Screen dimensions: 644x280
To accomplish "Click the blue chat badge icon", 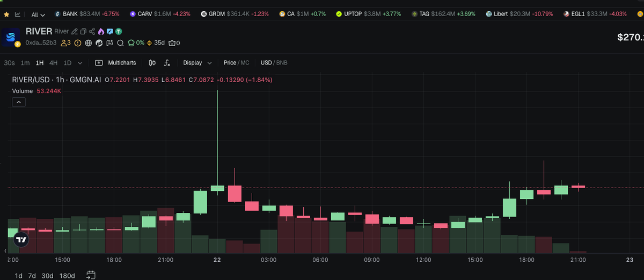I will (x=109, y=32).
